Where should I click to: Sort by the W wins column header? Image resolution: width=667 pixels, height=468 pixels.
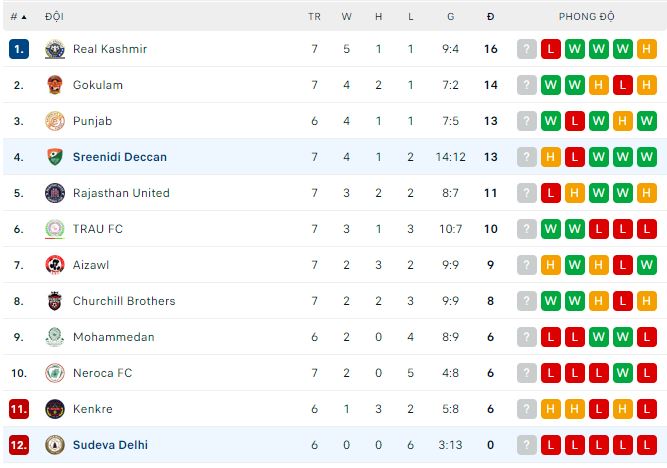pyautogui.click(x=346, y=17)
